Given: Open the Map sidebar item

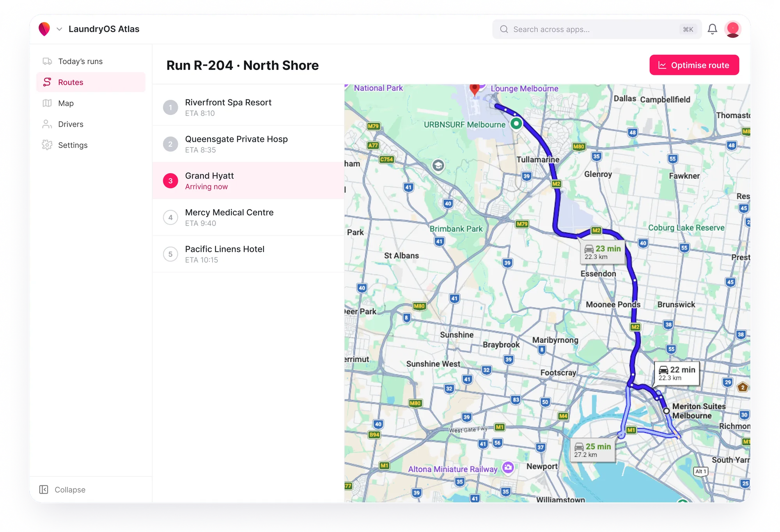Looking at the screenshot, I should point(91,103).
